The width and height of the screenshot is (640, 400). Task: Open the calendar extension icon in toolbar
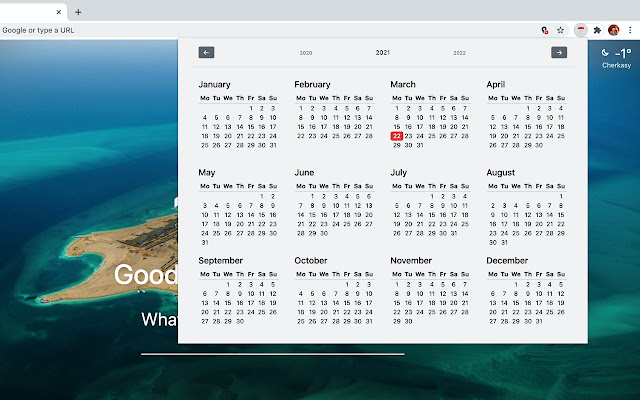click(x=580, y=30)
